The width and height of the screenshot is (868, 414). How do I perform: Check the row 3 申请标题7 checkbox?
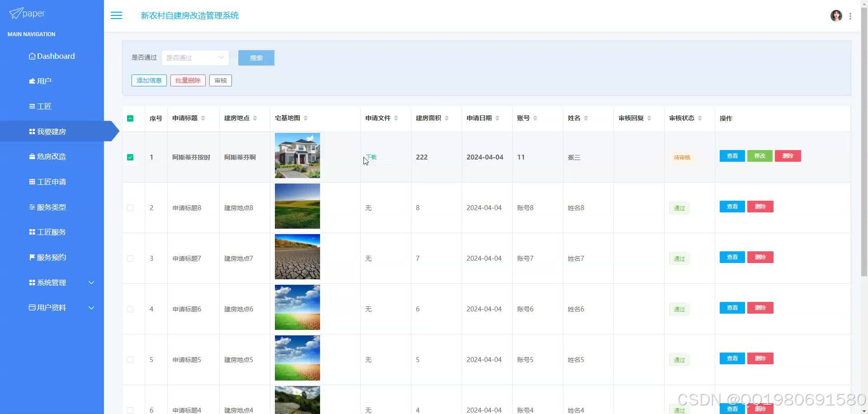point(130,259)
